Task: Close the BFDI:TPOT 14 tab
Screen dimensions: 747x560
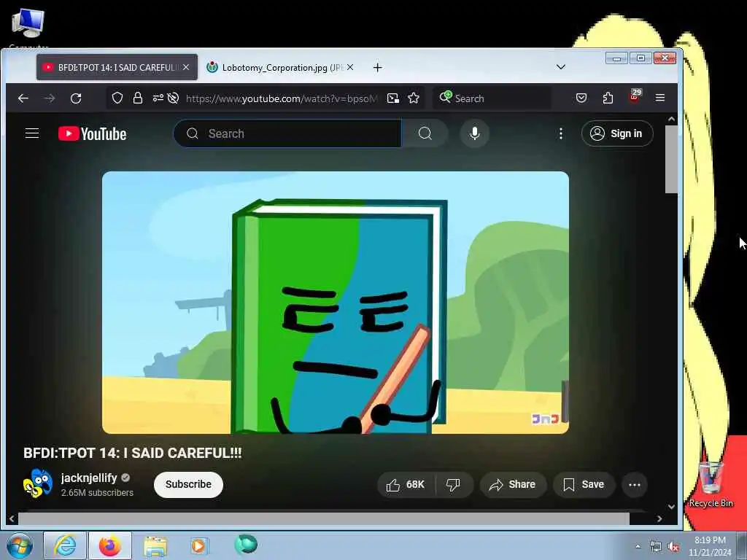Action: pyautogui.click(x=186, y=68)
